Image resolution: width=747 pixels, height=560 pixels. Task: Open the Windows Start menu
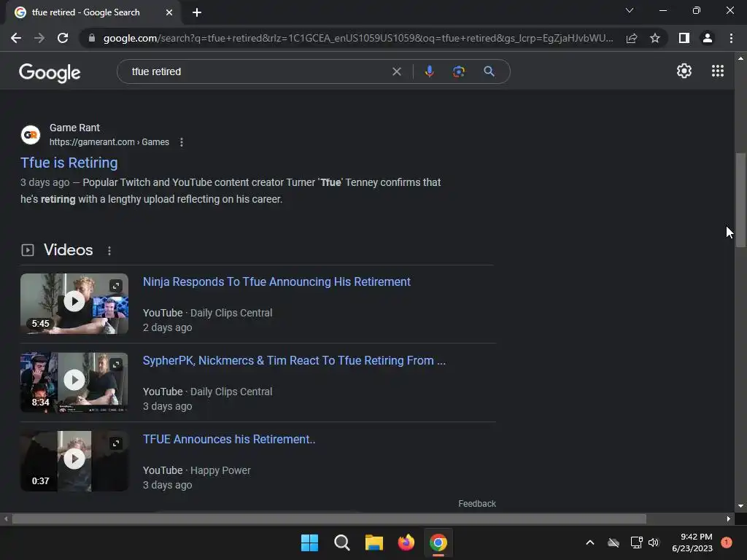tap(309, 542)
